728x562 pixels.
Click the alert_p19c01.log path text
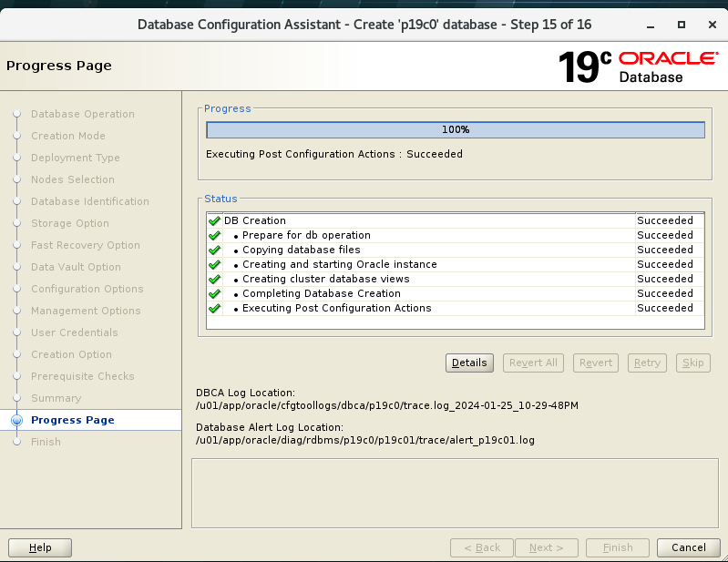[365, 441]
